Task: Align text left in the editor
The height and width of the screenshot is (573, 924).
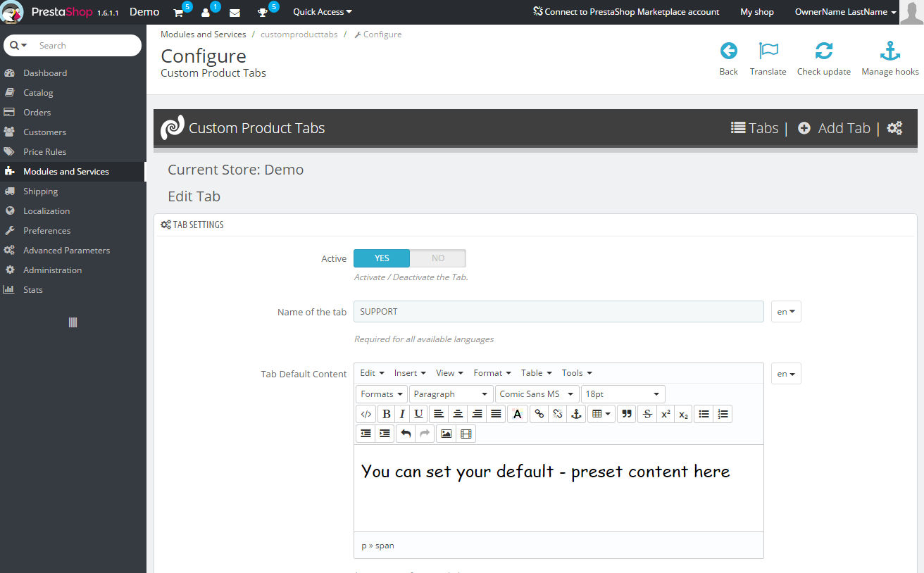Action: pos(439,414)
